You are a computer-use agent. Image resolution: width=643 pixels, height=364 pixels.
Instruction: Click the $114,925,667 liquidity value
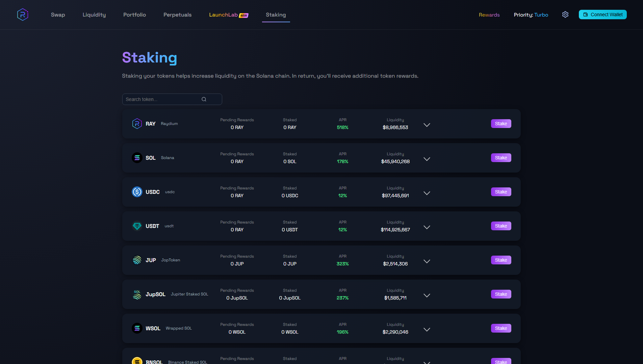[395, 230]
